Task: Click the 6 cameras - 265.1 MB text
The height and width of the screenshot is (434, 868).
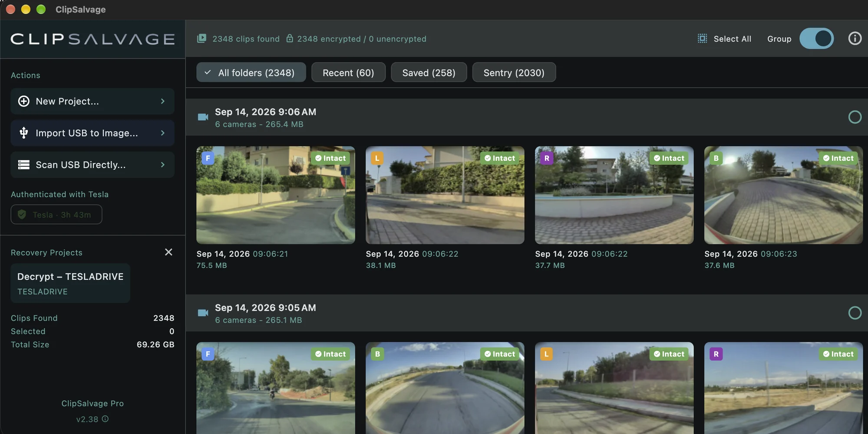Action: (258, 320)
